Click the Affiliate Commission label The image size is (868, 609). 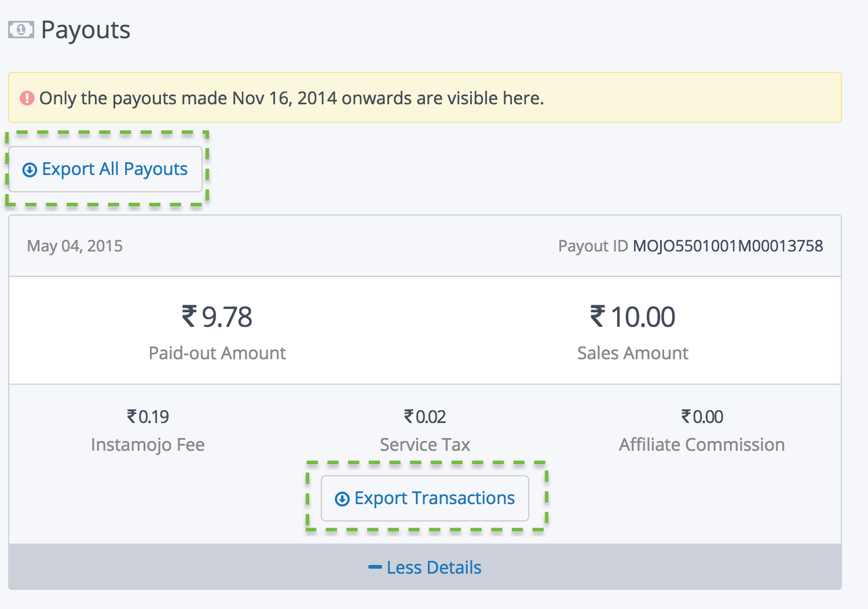pos(702,444)
